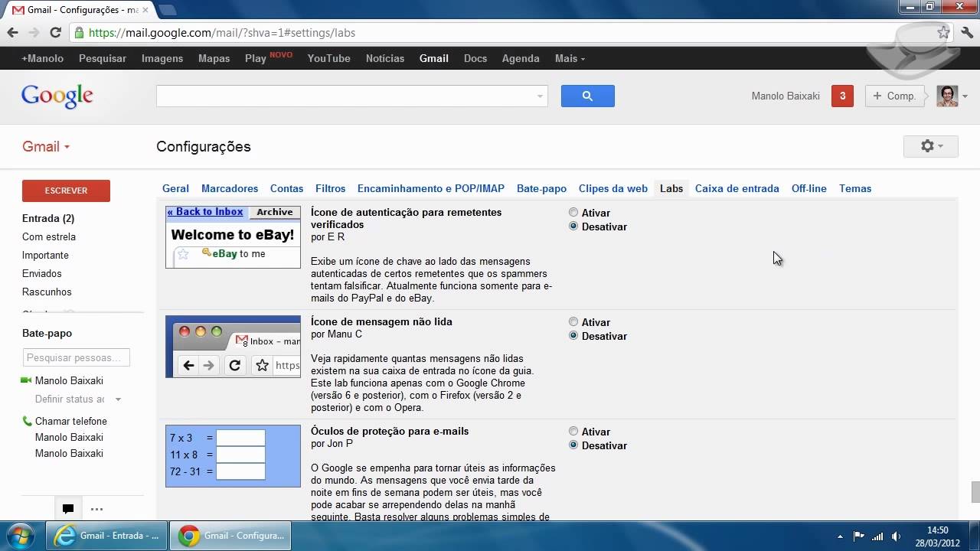Select Desativar for Ícone de autenticação
This screenshot has height=551, width=980.
click(x=573, y=227)
